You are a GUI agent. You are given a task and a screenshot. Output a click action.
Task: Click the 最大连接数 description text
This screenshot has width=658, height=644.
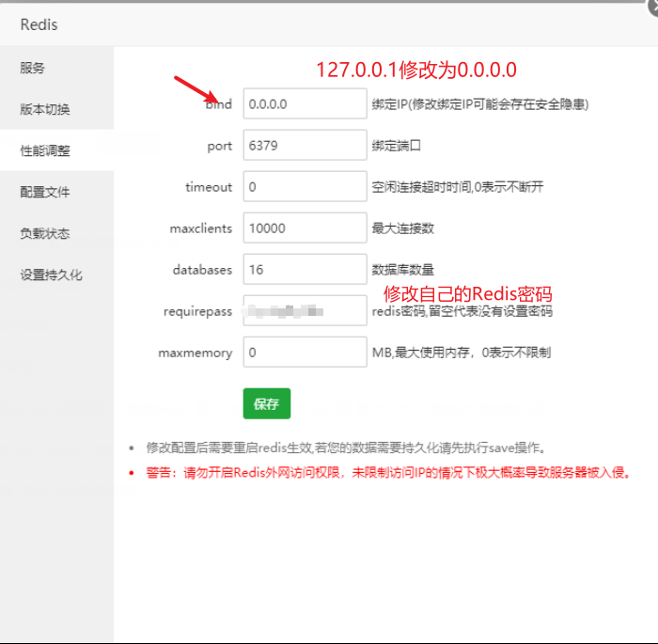403,228
